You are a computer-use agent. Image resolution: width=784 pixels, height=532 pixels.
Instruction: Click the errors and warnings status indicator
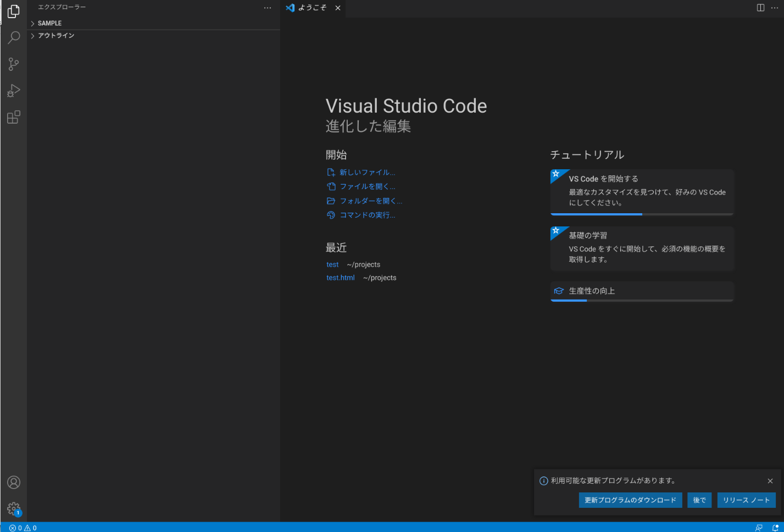[x=23, y=528]
